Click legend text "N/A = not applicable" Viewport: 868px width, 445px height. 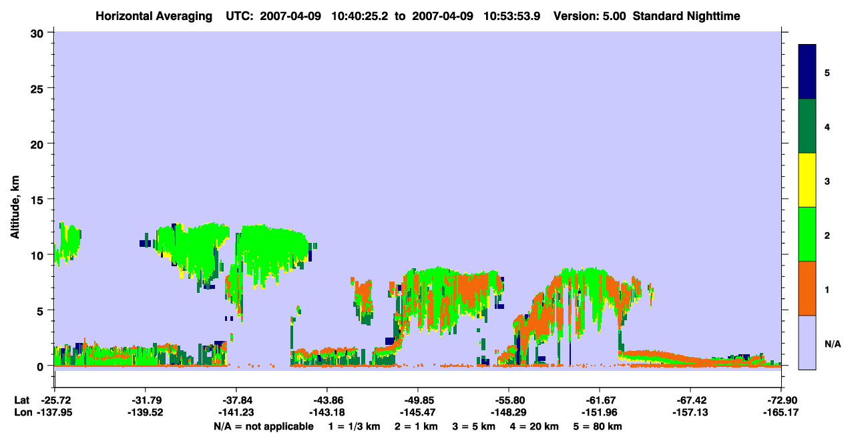pyautogui.click(x=263, y=426)
